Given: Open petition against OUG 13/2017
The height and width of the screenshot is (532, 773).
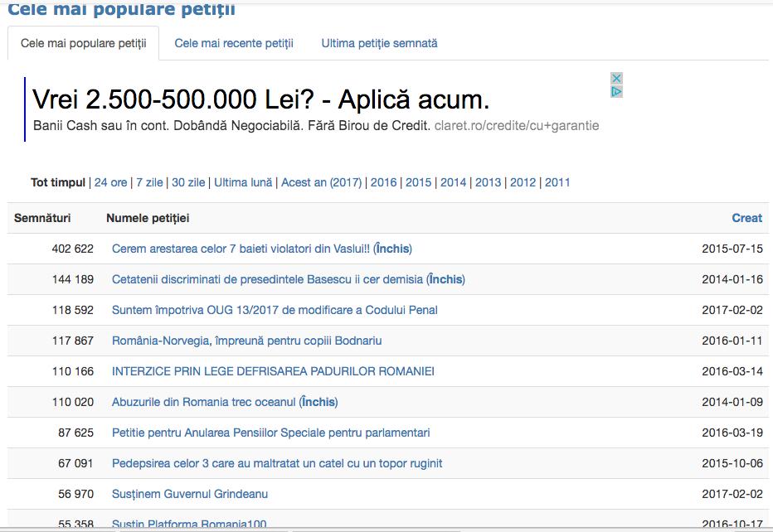Looking at the screenshot, I should click(275, 310).
